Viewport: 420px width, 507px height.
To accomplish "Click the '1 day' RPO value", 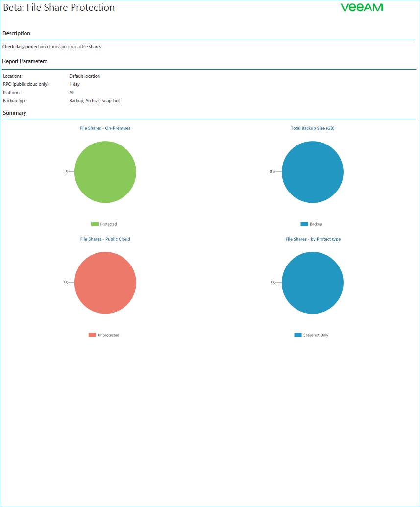I will point(74,84).
